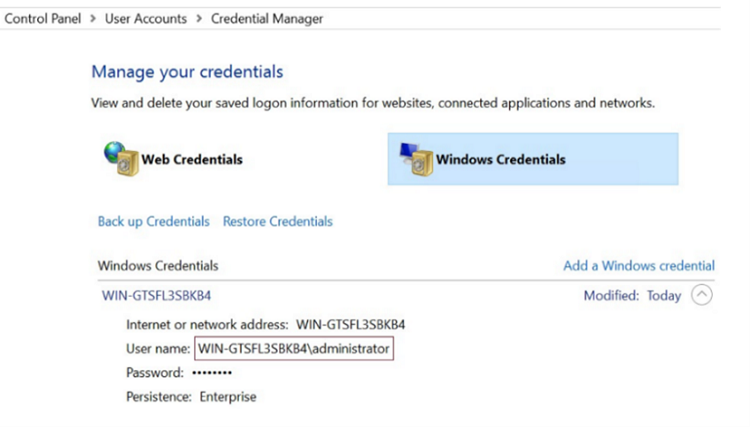
Task: Click the Windows Credentials monitor safe icon
Action: [416, 159]
